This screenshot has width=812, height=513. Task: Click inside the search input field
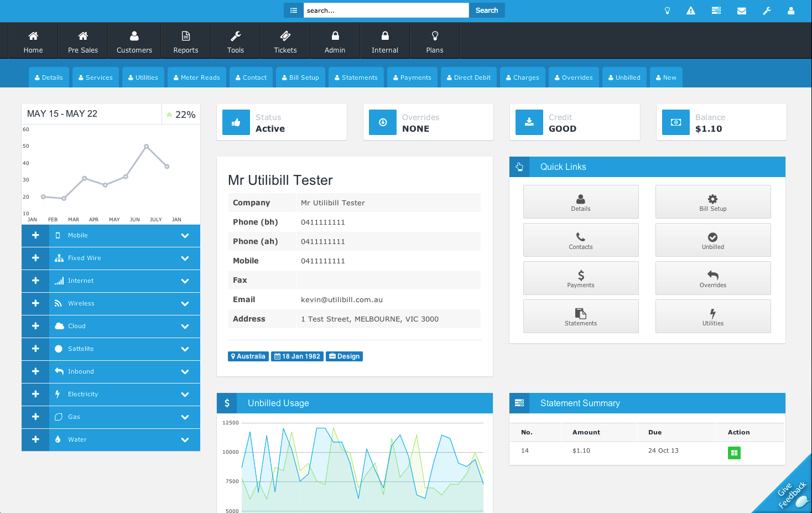click(x=386, y=10)
